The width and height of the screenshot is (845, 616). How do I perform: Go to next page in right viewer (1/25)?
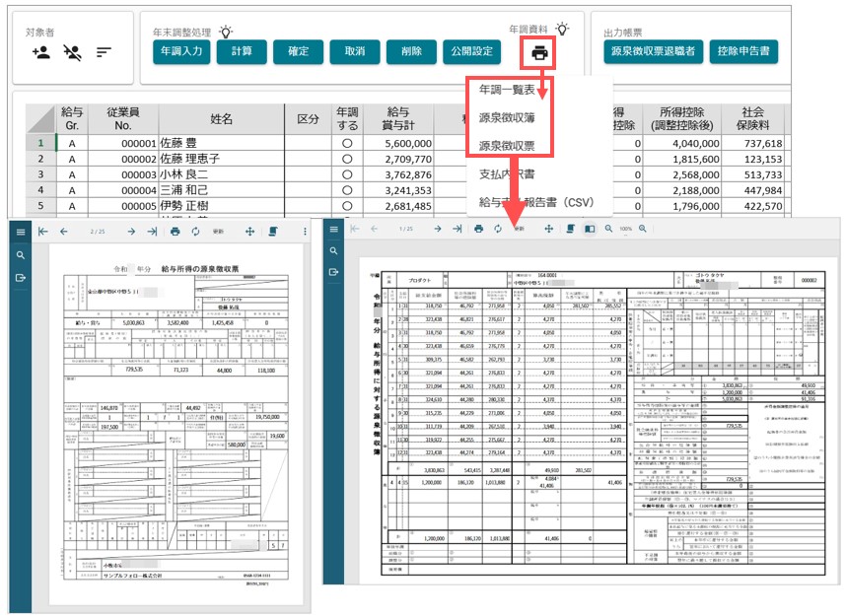point(438,229)
